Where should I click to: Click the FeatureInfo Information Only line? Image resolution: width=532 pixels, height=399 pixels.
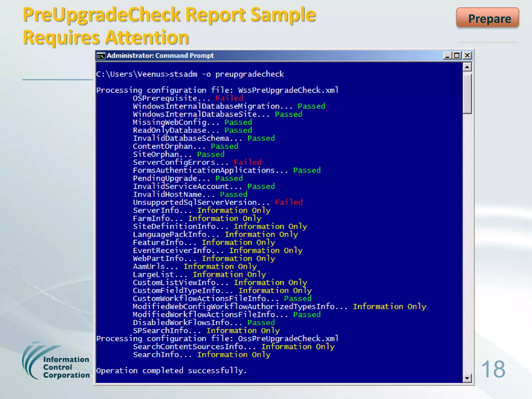(204, 243)
